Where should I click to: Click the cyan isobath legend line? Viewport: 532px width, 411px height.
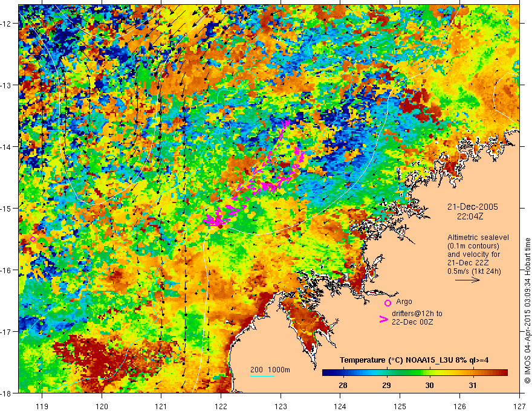262,377
